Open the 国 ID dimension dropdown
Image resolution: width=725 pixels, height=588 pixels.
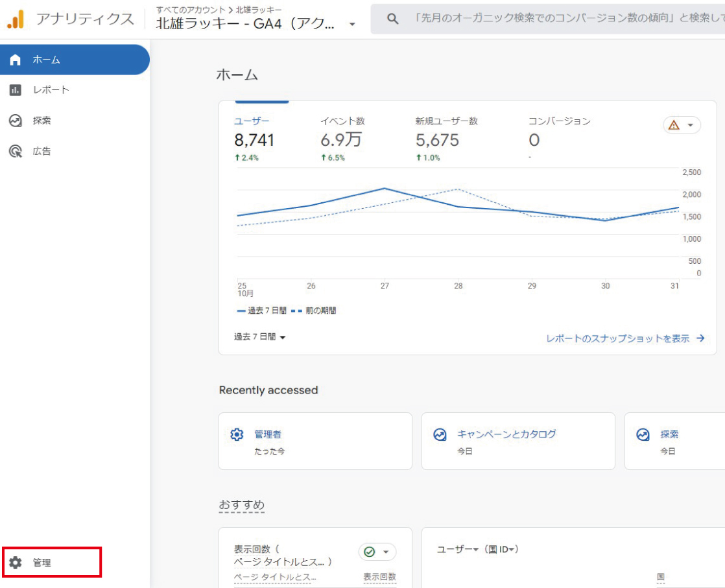click(x=502, y=549)
